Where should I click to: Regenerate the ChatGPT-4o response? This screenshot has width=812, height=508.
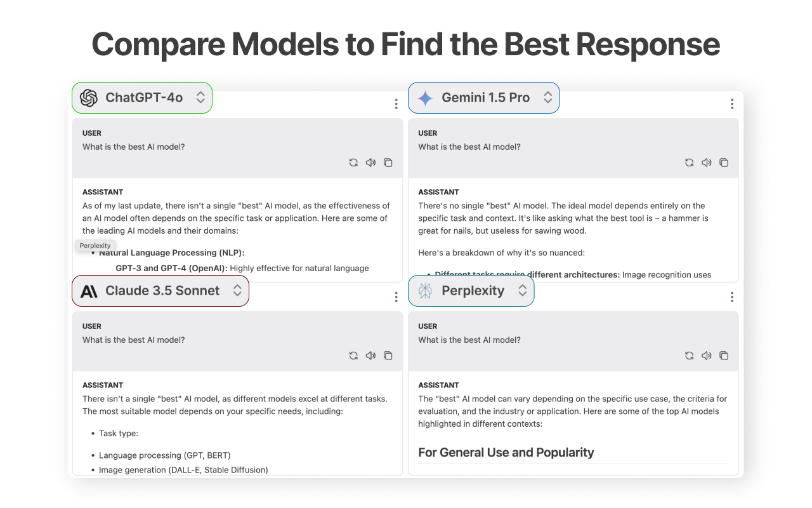click(x=353, y=163)
